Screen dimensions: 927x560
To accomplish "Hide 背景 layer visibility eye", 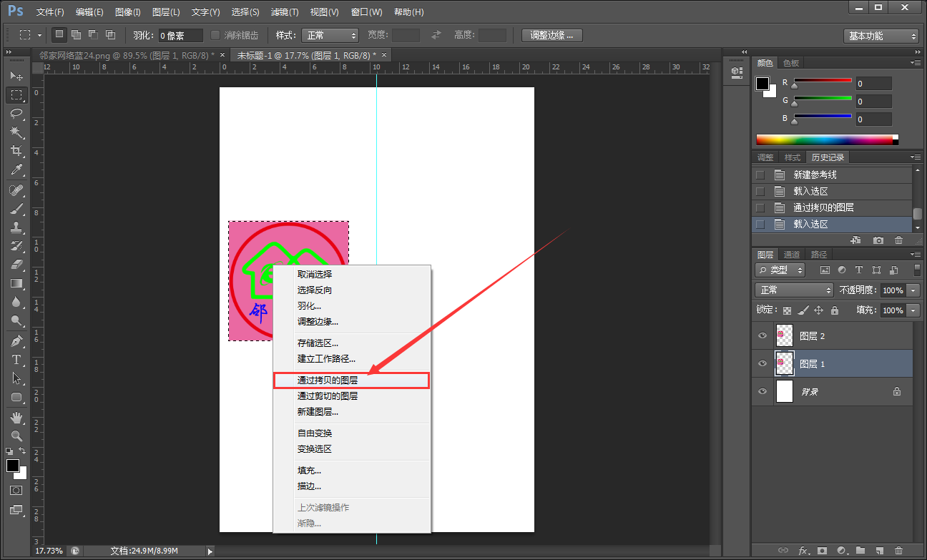I will 762,391.
